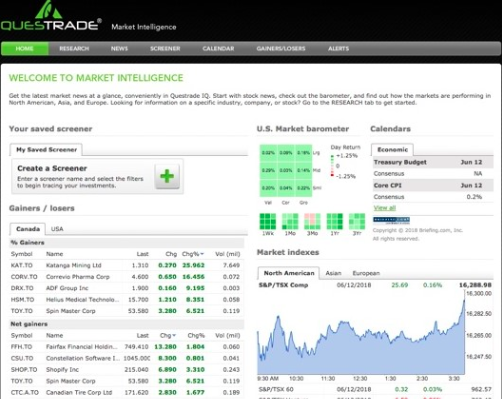Viewport: 504px width, 403px height.
Task: Click the Mid Core barometer cell
Action: pyautogui.click(x=286, y=170)
